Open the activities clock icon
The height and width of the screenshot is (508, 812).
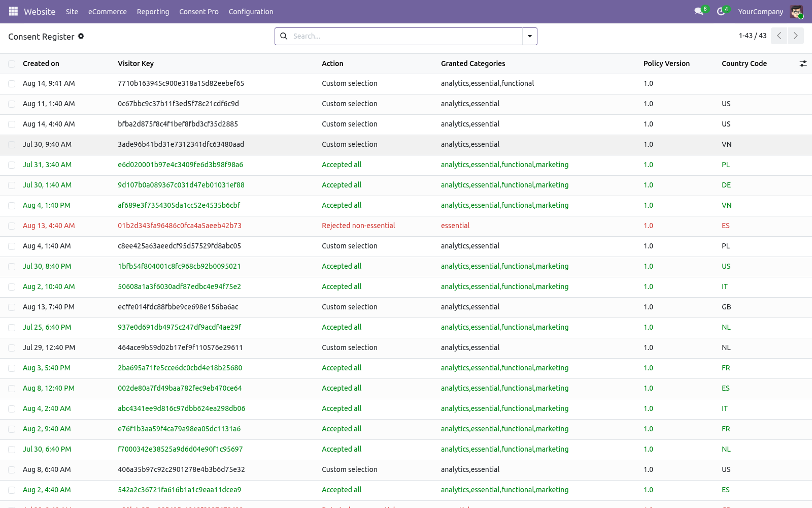point(721,11)
